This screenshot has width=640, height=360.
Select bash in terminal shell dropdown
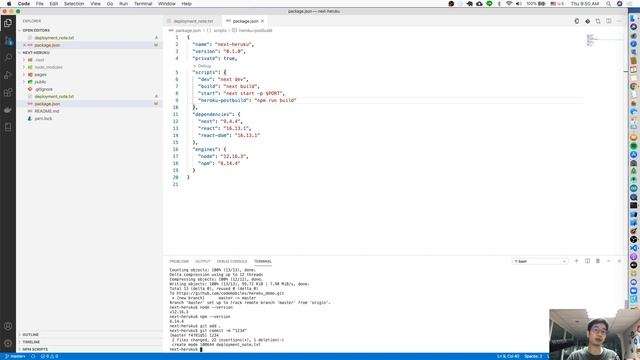click(x=540, y=261)
